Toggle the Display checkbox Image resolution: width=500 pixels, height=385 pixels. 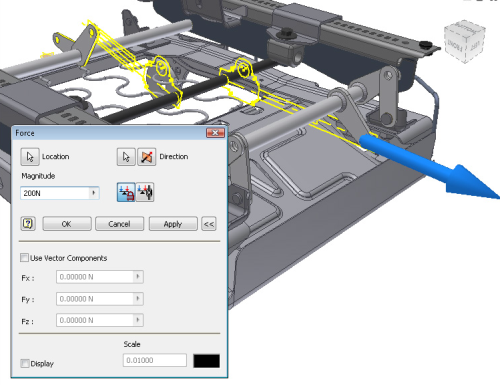pos(25,363)
